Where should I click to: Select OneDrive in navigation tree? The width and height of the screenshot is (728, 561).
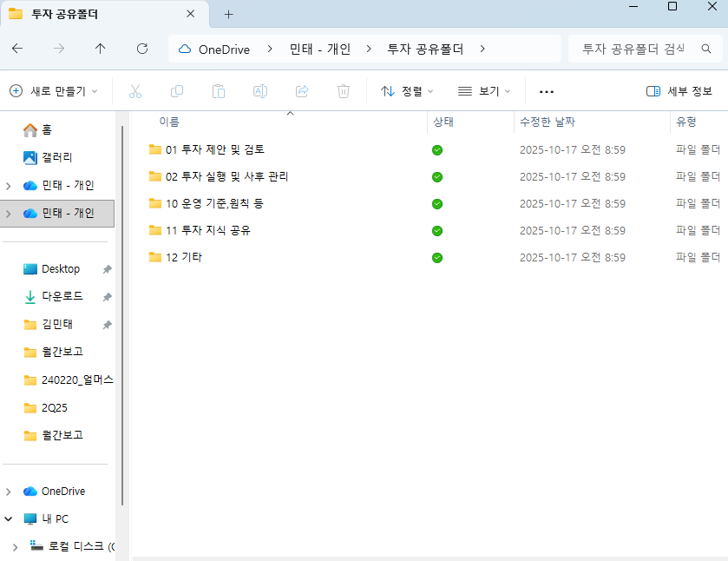[x=54, y=492]
